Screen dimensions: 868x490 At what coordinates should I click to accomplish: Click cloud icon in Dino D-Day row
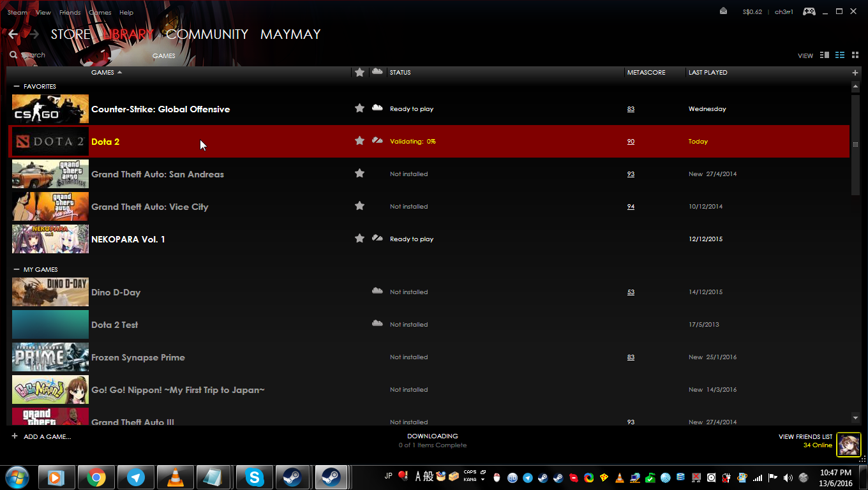click(377, 291)
